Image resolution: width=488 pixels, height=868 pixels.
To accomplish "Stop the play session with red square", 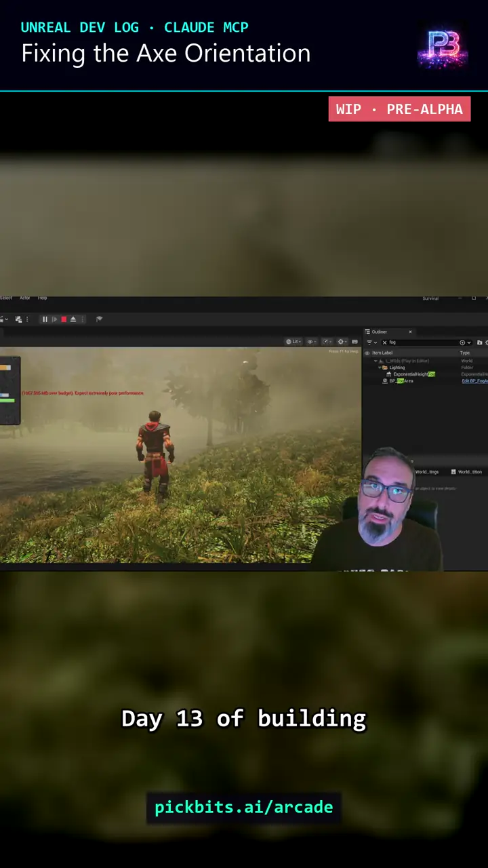I will tap(64, 319).
